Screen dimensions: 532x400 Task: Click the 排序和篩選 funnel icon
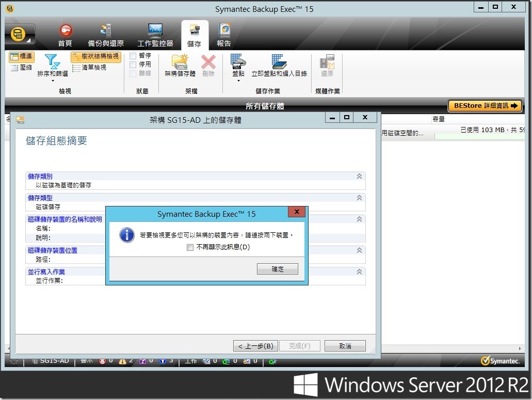(x=52, y=61)
